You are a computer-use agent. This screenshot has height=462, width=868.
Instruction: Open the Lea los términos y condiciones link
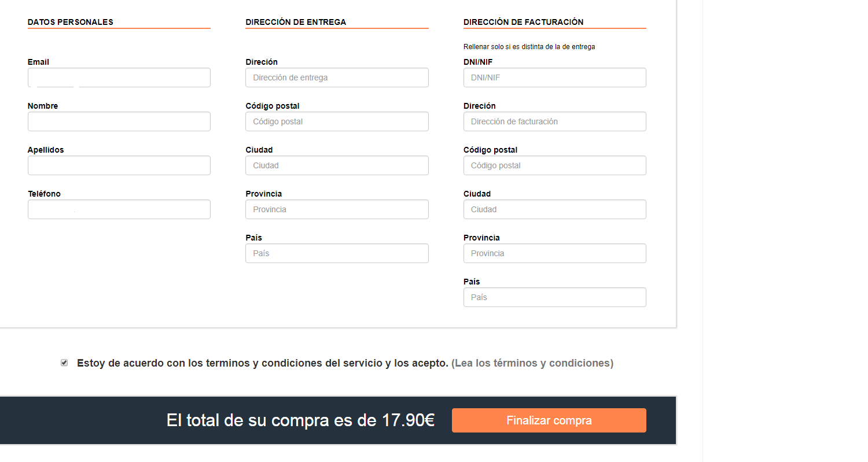click(x=532, y=363)
